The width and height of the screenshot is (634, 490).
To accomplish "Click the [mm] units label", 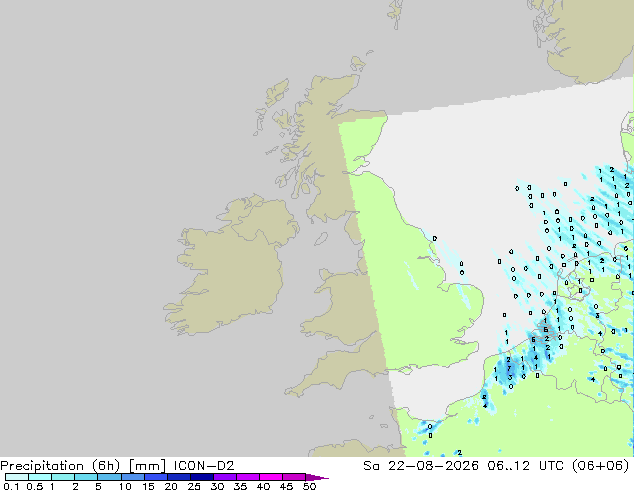I will click(147, 466).
